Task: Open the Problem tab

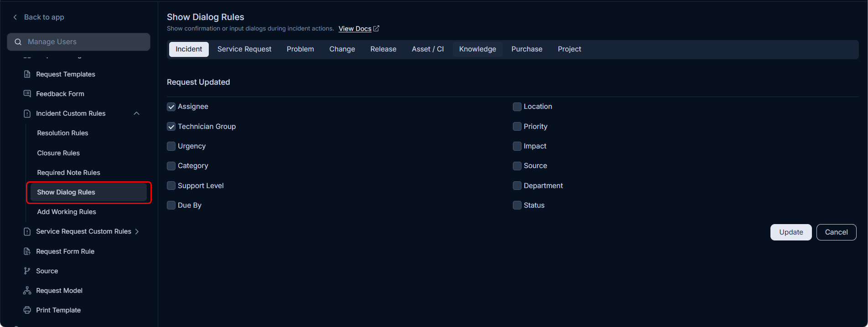Action: pyautogui.click(x=300, y=49)
